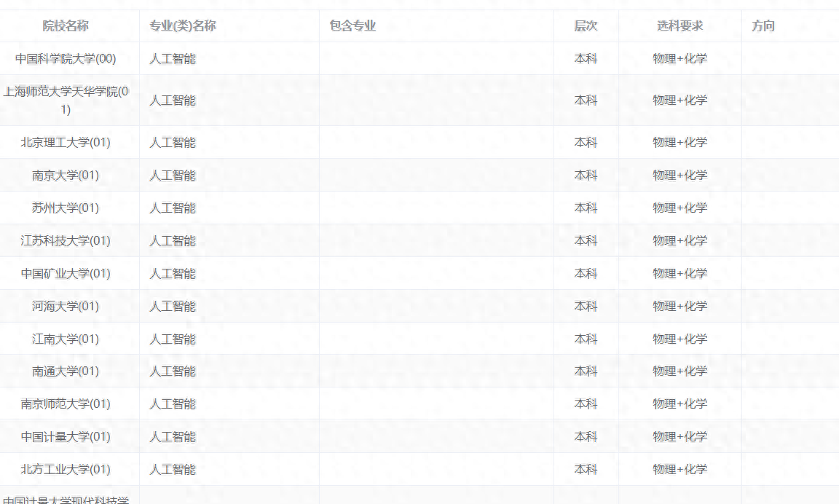Click 本科 in 中国科学院大学 row
Screen dimensions: 839x504
click(x=586, y=59)
